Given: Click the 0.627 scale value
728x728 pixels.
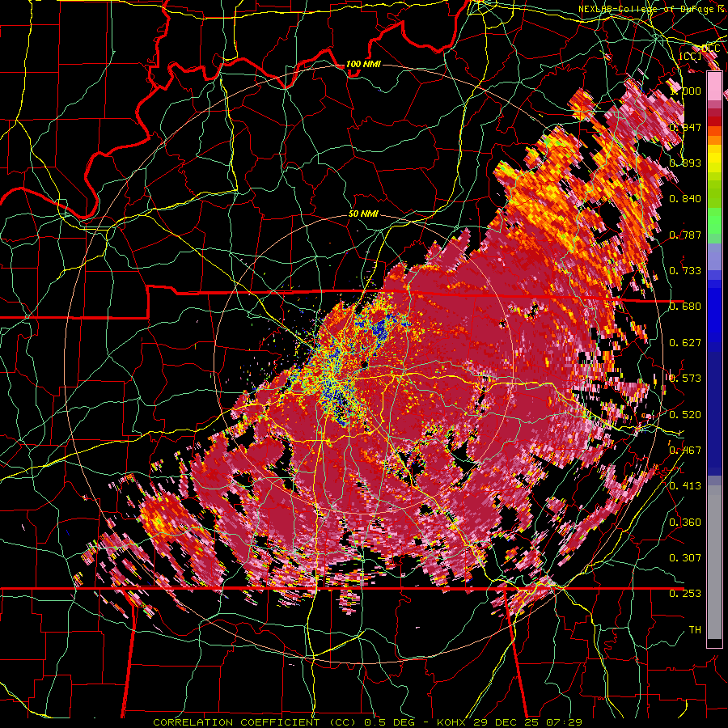Looking at the screenshot, I should point(685,343).
